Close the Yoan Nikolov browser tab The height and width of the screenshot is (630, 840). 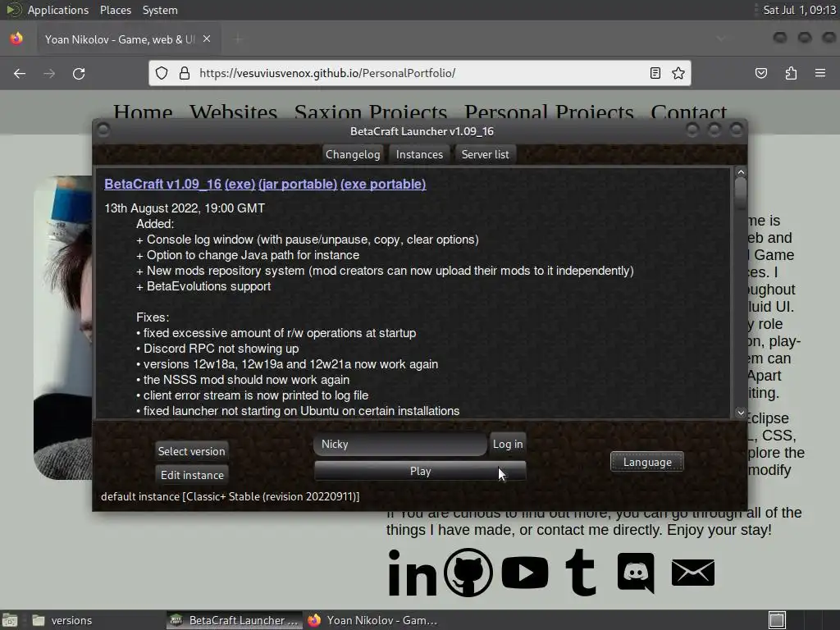click(207, 39)
